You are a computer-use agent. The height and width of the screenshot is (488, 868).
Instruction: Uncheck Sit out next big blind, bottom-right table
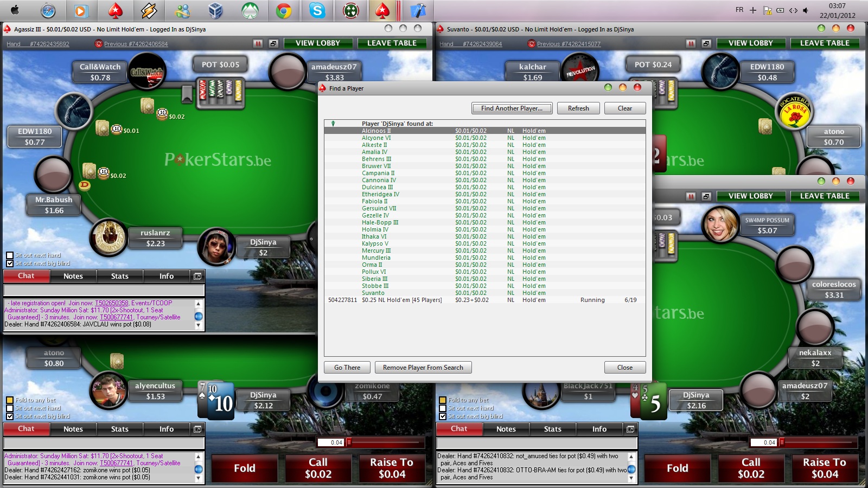tap(443, 416)
